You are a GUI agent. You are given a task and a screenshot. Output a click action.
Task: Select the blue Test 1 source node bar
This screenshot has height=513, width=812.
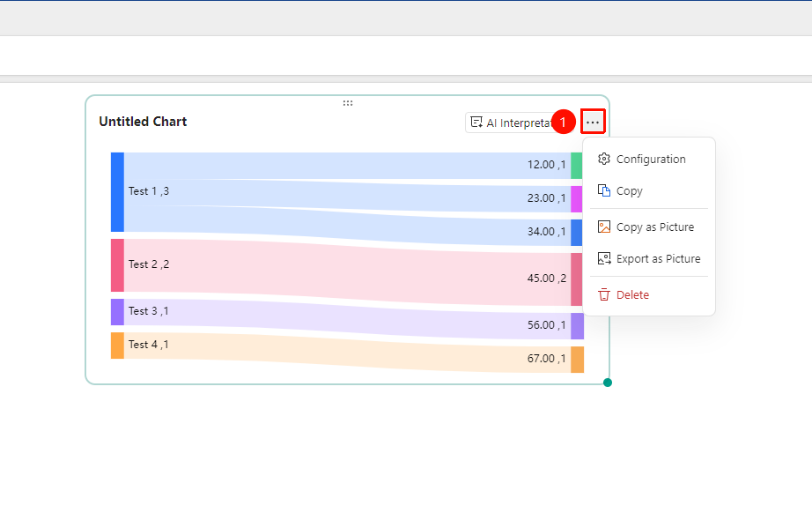click(117, 192)
